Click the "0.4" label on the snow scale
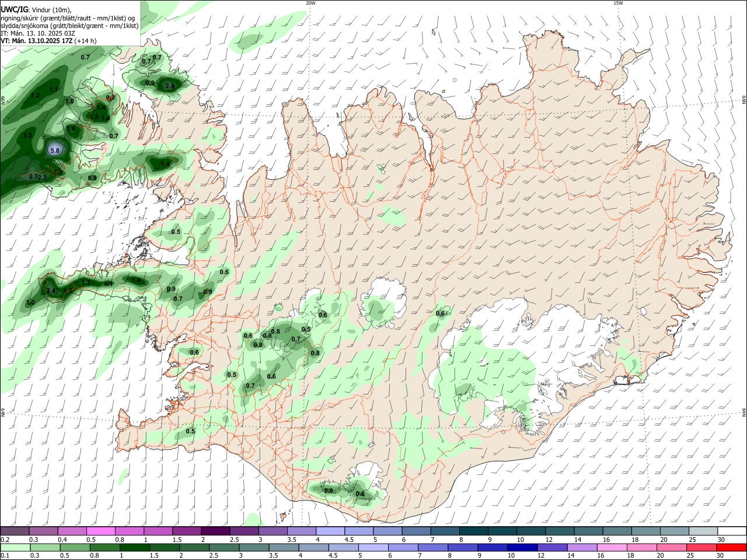This screenshot has width=747, height=560. point(62,540)
